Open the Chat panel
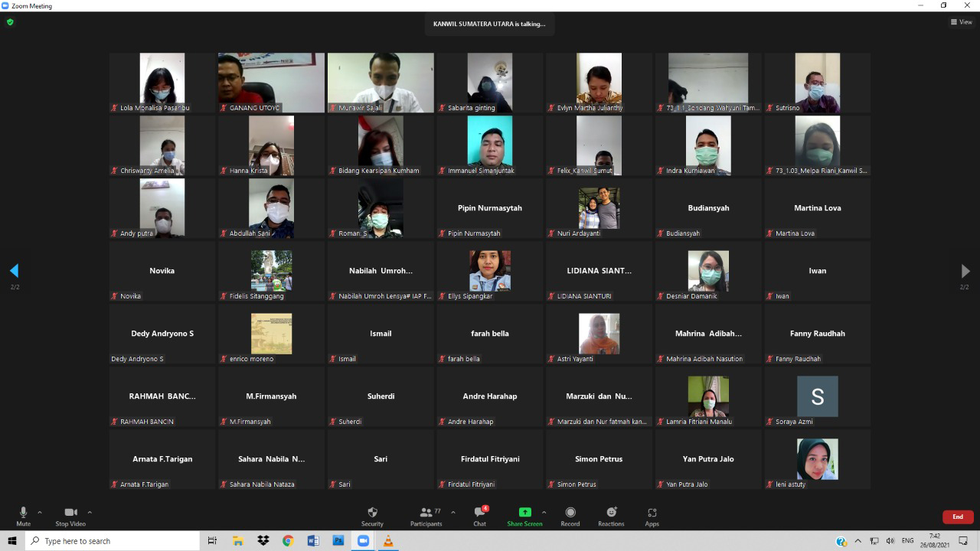Image resolution: width=980 pixels, height=551 pixels. tap(479, 517)
